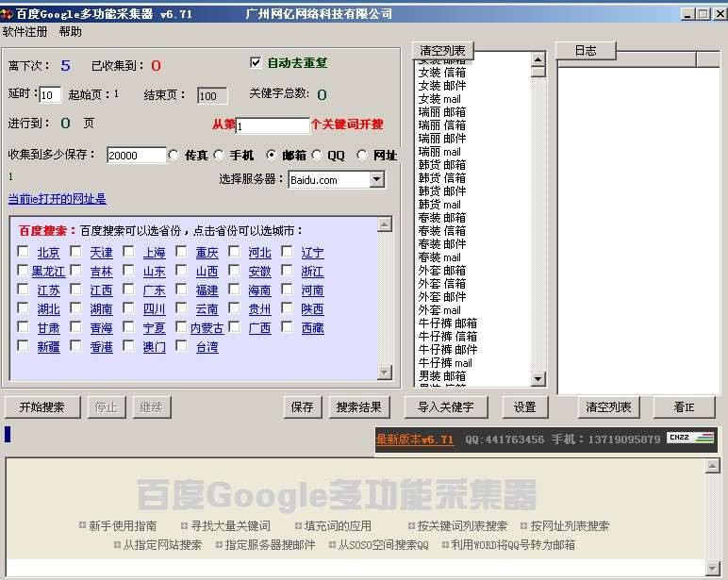
Task: Click keyword list scroll down arrow
Action: (x=538, y=379)
